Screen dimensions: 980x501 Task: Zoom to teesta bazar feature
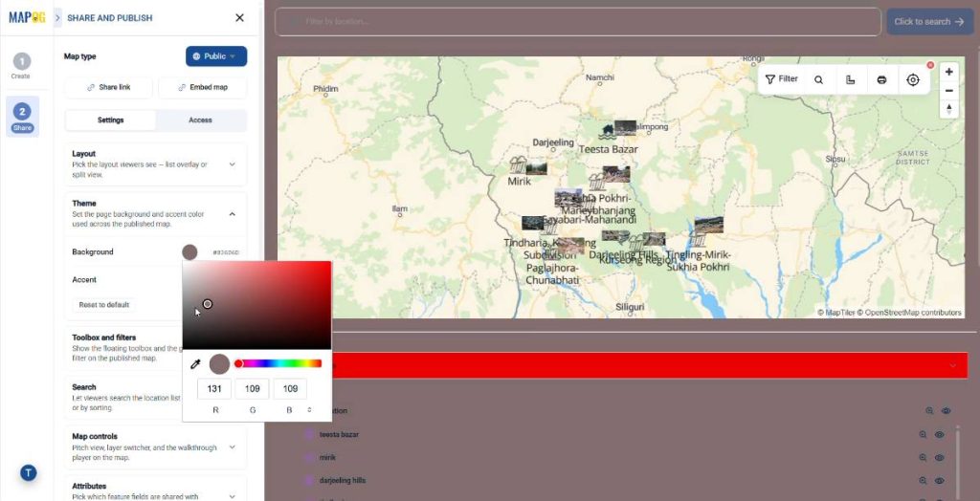coord(923,434)
